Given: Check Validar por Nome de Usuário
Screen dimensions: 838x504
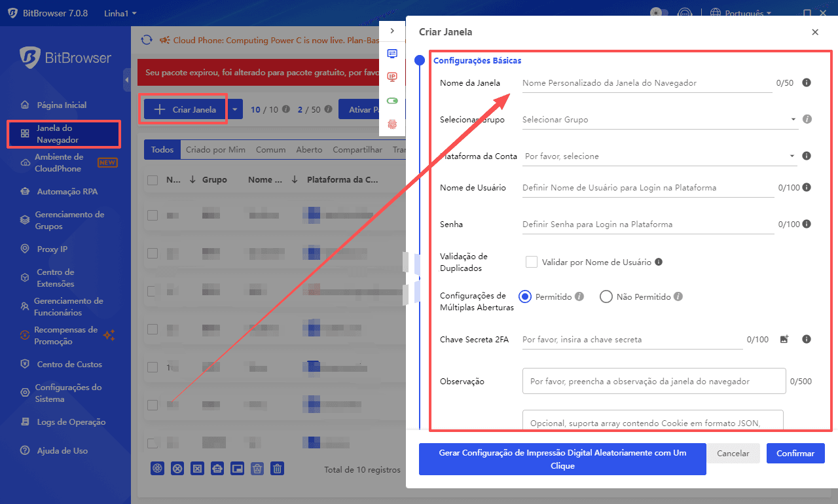Looking at the screenshot, I should [532, 262].
